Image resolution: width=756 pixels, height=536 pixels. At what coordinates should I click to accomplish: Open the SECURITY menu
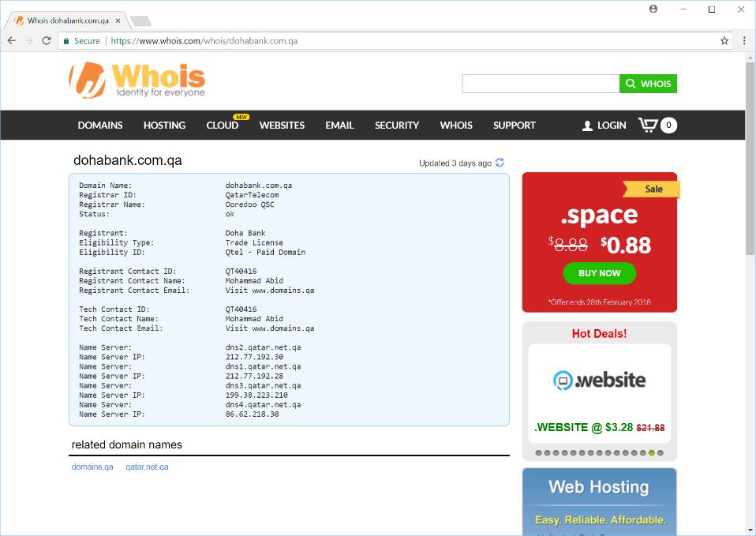tap(397, 126)
